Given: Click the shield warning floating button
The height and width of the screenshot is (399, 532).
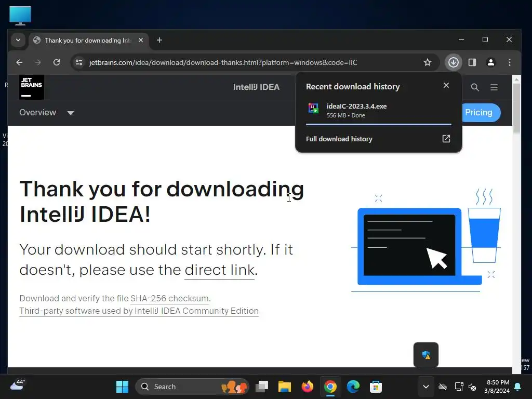Looking at the screenshot, I should [426, 355].
